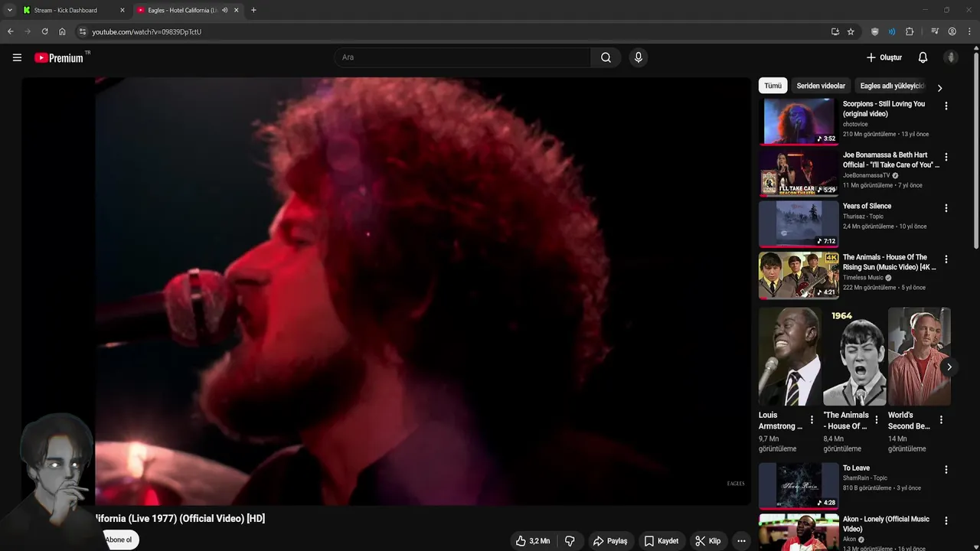Open the site information icon
The width and height of the screenshot is (980, 551).
tap(83, 31)
